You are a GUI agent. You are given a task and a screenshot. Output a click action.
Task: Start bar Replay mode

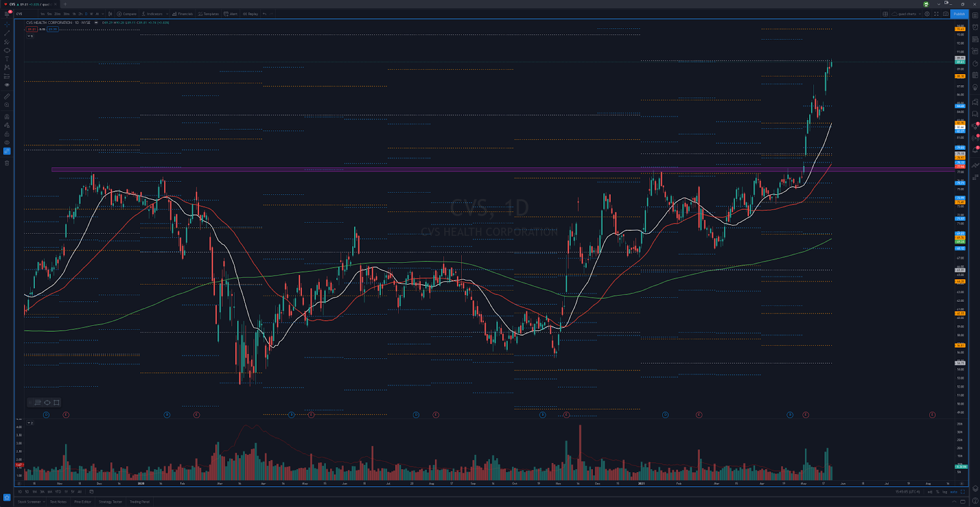point(251,13)
